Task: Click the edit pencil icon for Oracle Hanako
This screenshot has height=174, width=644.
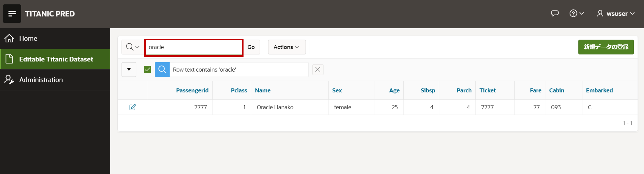Action: click(133, 107)
